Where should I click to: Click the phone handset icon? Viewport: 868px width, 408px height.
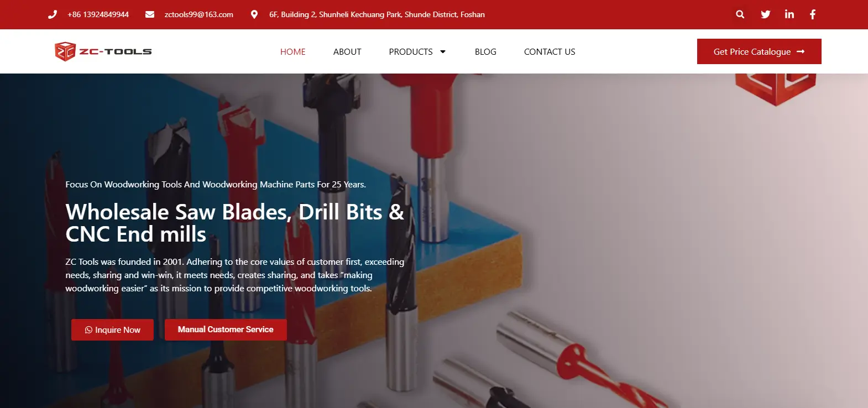tap(53, 14)
